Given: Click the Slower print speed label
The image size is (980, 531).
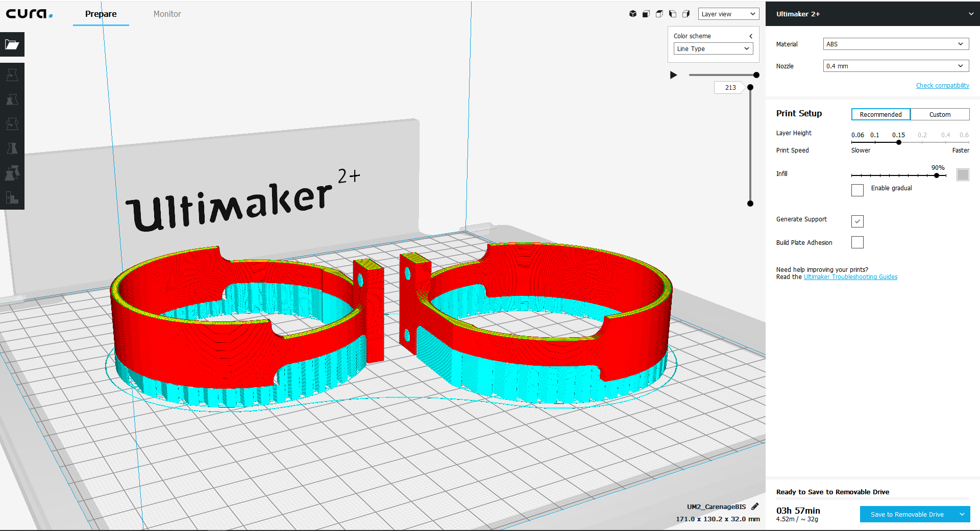Looking at the screenshot, I should (861, 150).
